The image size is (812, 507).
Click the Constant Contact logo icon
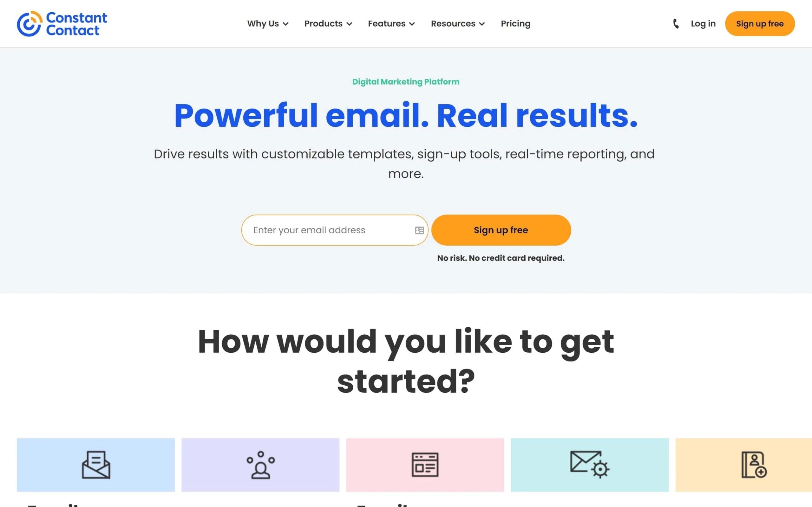pyautogui.click(x=28, y=23)
